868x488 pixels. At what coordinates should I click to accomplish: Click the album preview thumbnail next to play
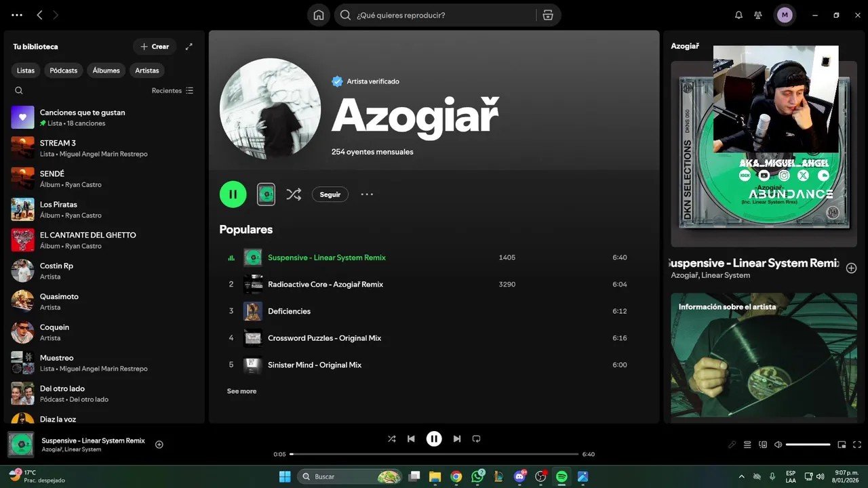click(x=266, y=195)
